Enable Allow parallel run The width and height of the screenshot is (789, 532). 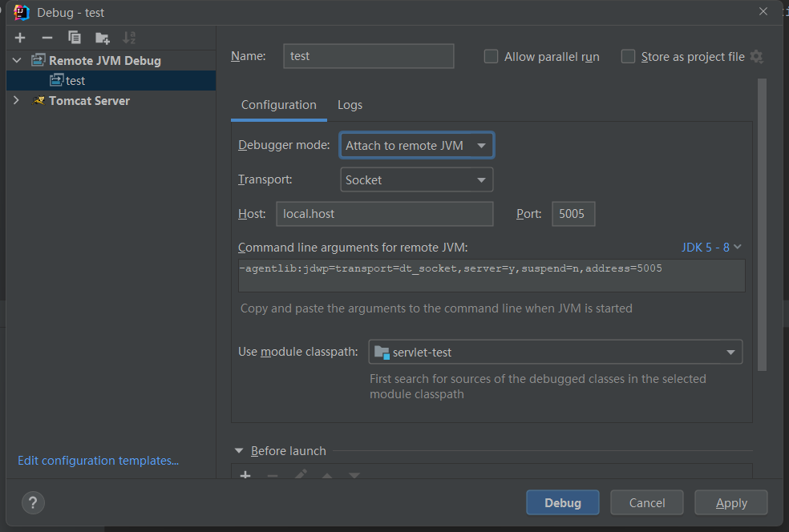(491, 56)
